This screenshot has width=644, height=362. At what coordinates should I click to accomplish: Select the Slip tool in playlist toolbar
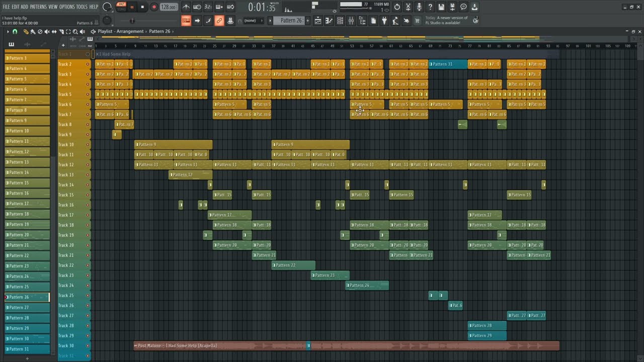coord(54,31)
